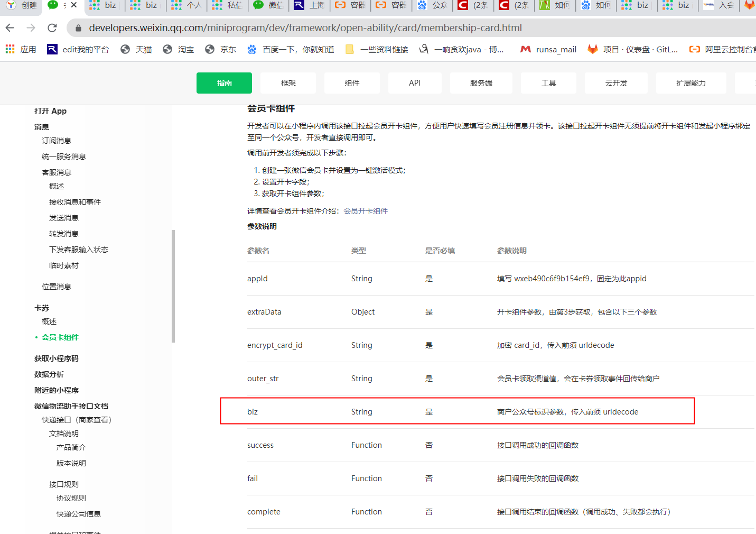Open 快递公司信息 in the sidebar
This screenshot has width=756, height=534.
(x=79, y=514)
